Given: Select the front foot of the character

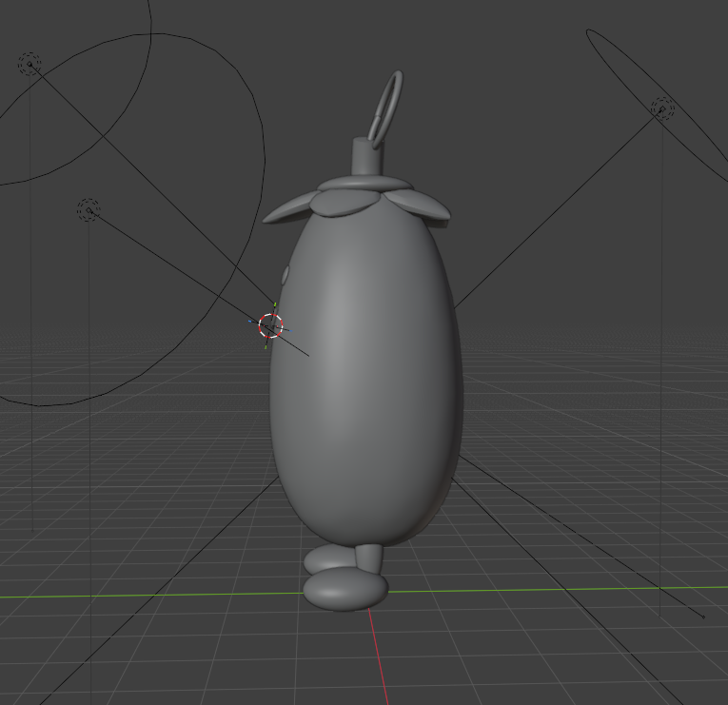Looking at the screenshot, I should [344, 589].
